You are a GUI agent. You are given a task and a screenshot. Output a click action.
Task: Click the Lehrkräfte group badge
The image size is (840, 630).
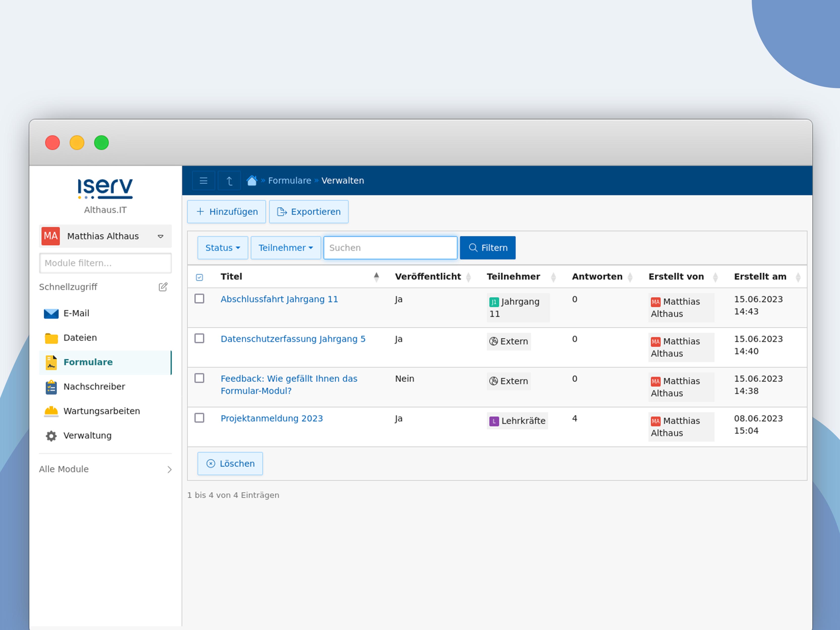pos(517,421)
